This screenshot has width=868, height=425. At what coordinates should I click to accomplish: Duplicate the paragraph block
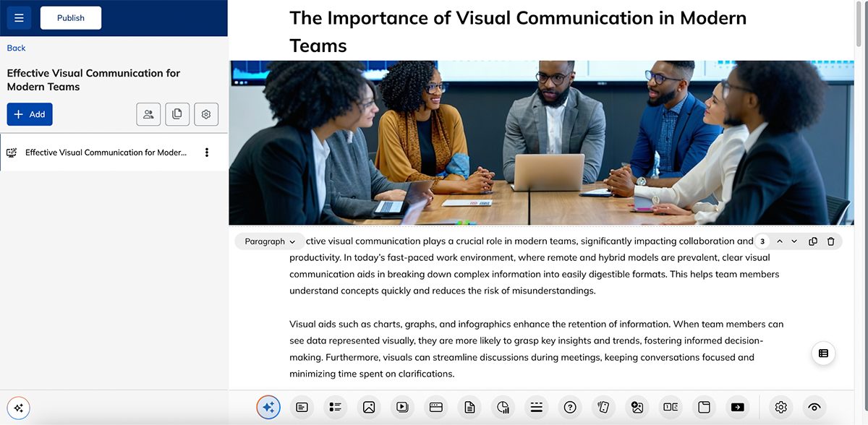[x=813, y=241]
